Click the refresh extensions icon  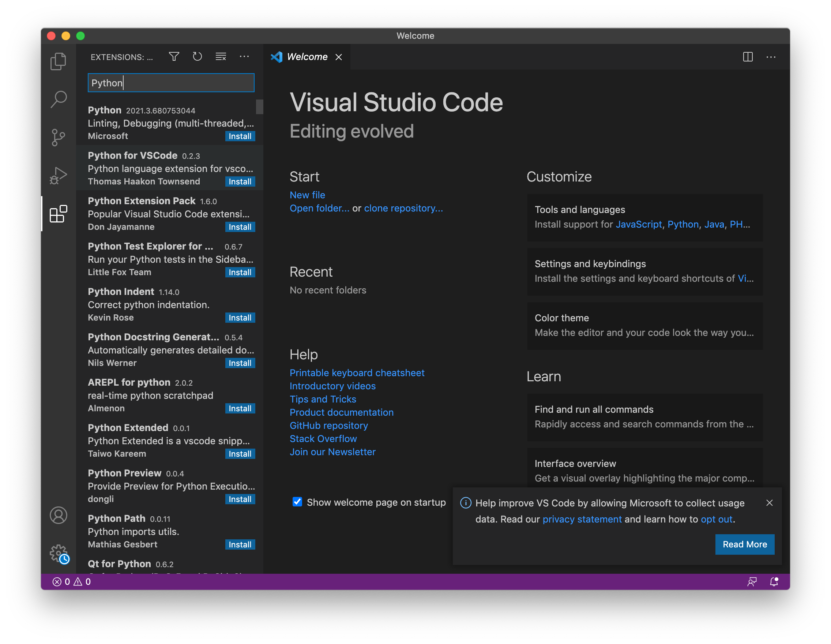point(197,57)
